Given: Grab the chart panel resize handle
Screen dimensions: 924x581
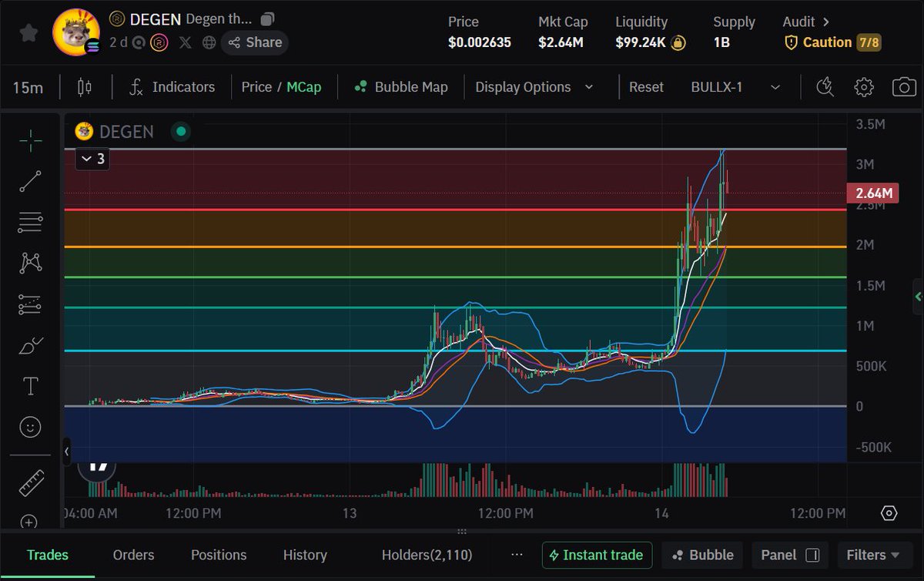Looking at the screenshot, I should click(x=462, y=532).
